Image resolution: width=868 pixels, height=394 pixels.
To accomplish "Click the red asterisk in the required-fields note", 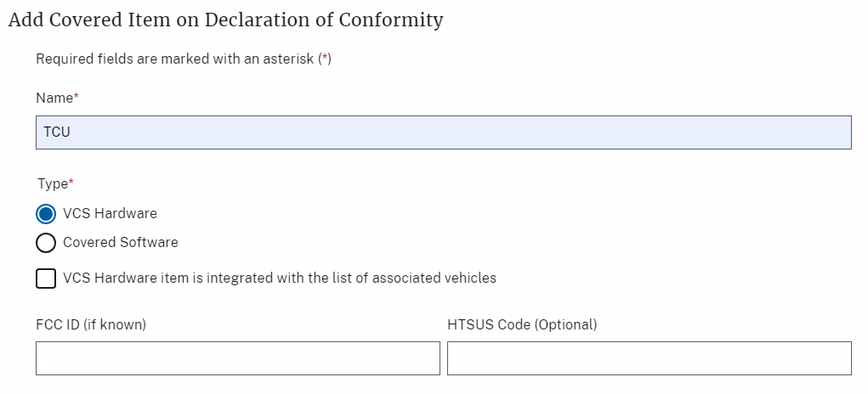I will coord(324,60).
